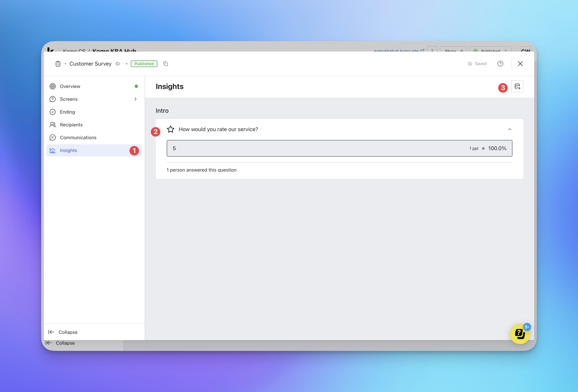Click the duplicate survey copy icon

[166, 64]
